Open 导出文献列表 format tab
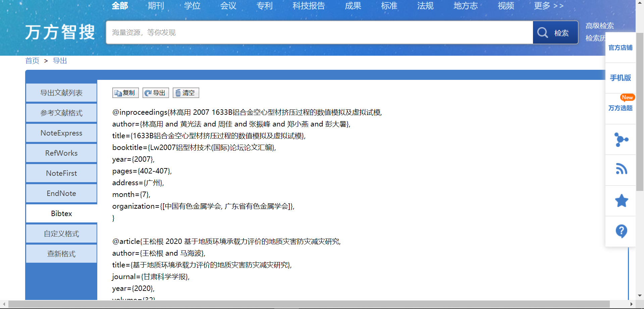 [x=61, y=93]
